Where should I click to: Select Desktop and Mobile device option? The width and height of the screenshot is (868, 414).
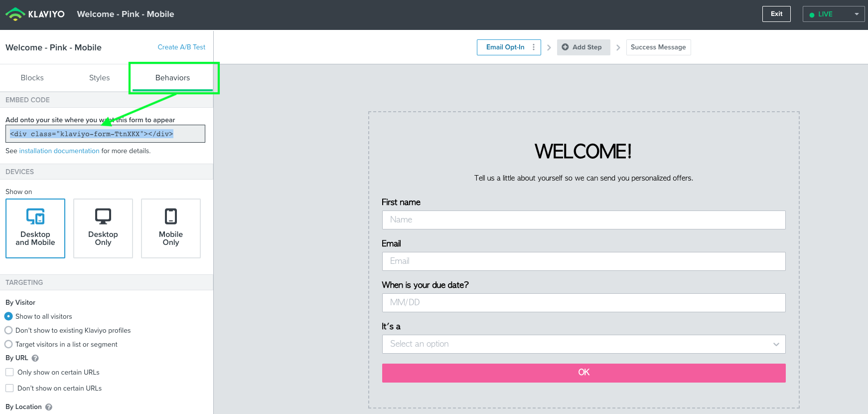click(x=35, y=228)
